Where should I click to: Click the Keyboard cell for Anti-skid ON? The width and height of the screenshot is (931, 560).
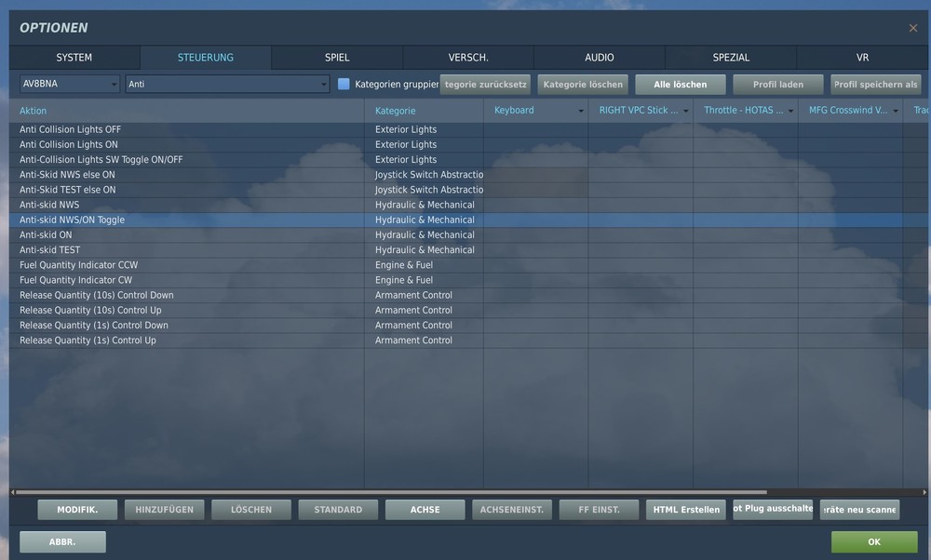pyautogui.click(x=535, y=235)
